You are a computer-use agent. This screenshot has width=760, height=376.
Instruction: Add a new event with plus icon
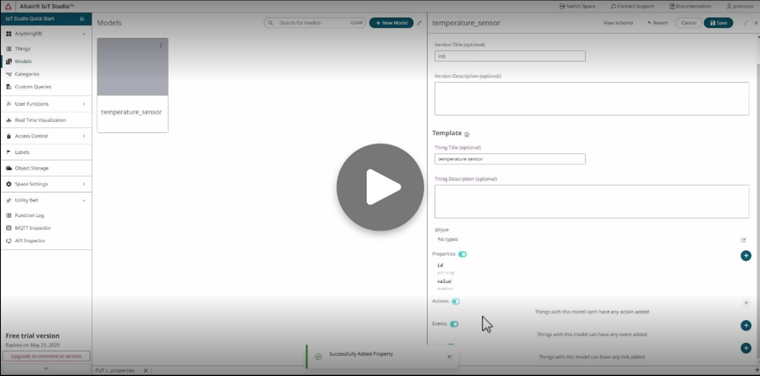[745, 326]
